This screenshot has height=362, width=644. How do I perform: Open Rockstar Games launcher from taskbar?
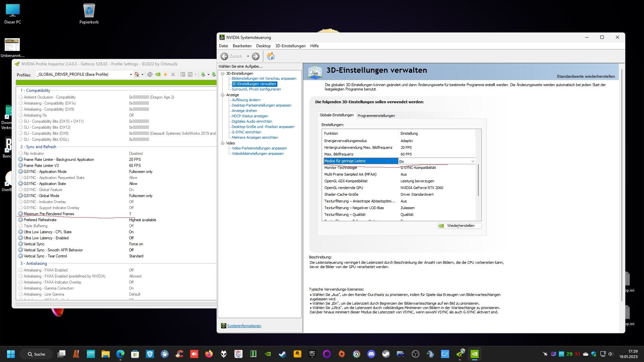[297, 354]
